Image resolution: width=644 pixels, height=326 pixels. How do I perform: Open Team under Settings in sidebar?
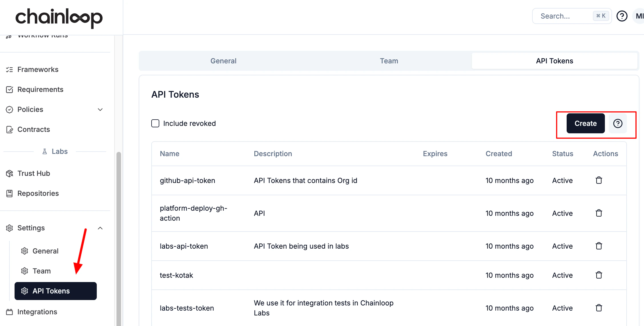42,271
